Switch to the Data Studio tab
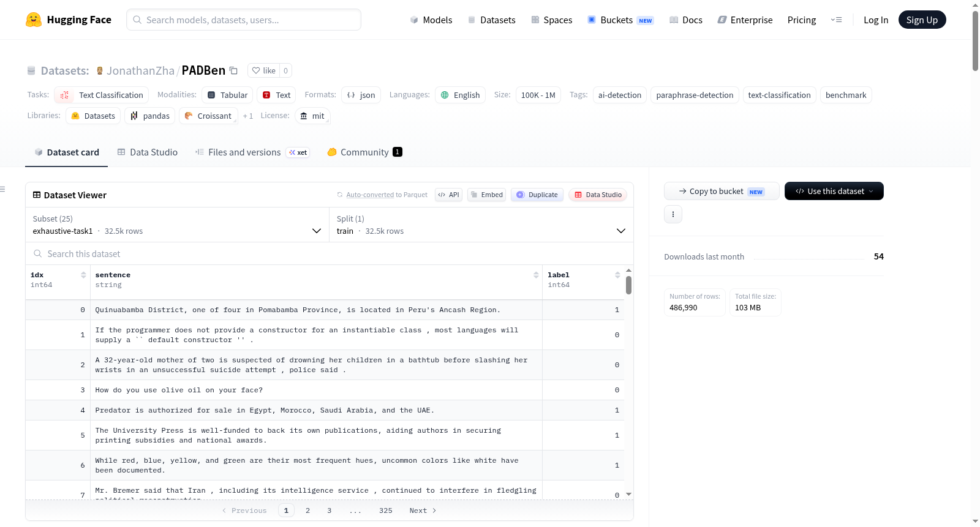The height and width of the screenshot is (527, 980). 148,152
